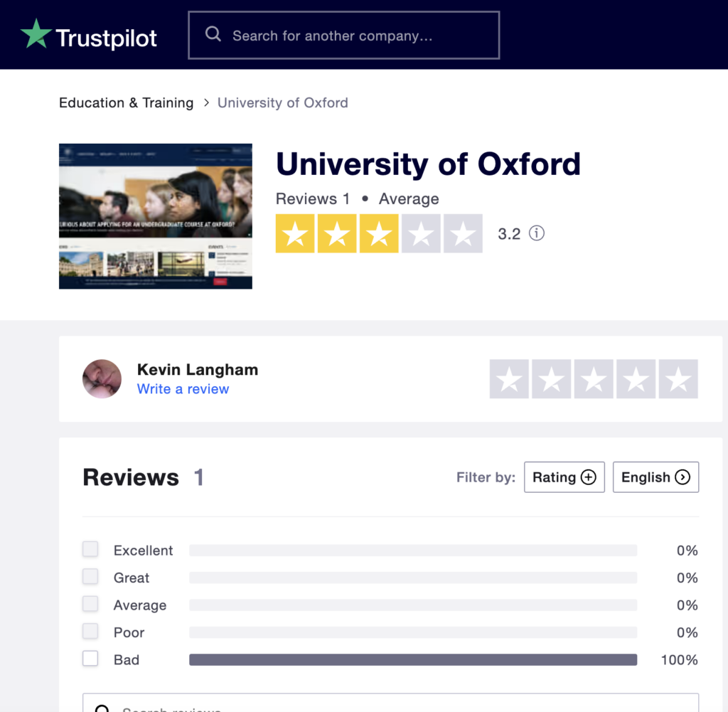The height and width of the screenshot is (712, 728).
Task: Expand the Rating filter dropdown
Action: click(x=564, y=477)
